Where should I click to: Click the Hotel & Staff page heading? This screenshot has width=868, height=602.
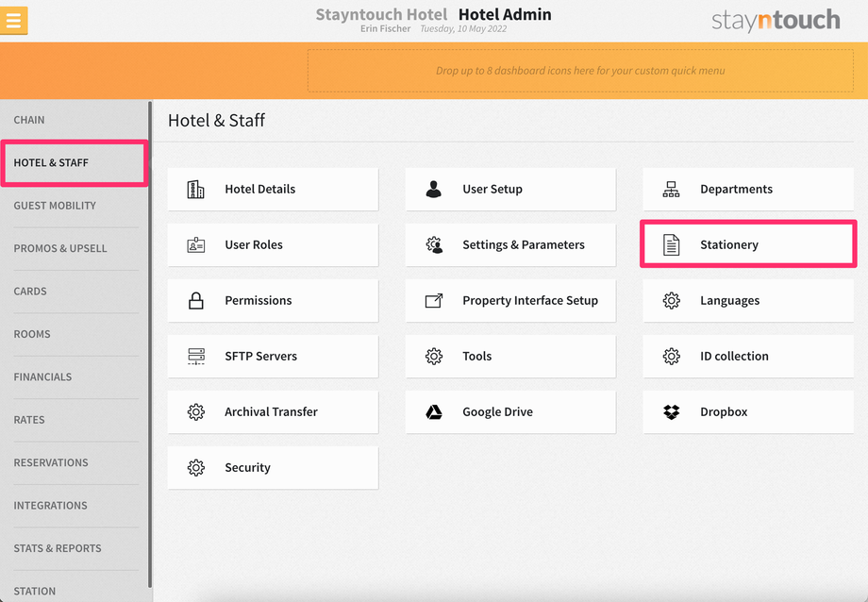pyautogui.click(x=216, y=120)
